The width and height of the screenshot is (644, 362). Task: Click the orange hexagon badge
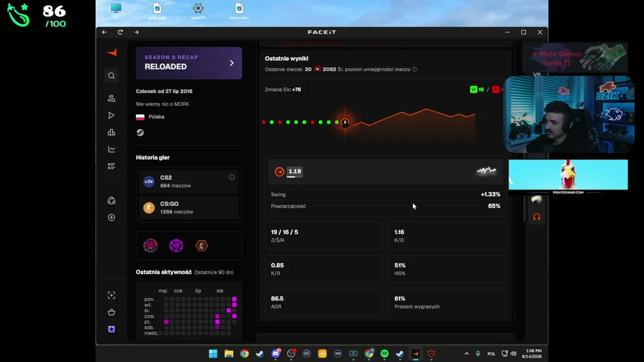click(201, 246)
